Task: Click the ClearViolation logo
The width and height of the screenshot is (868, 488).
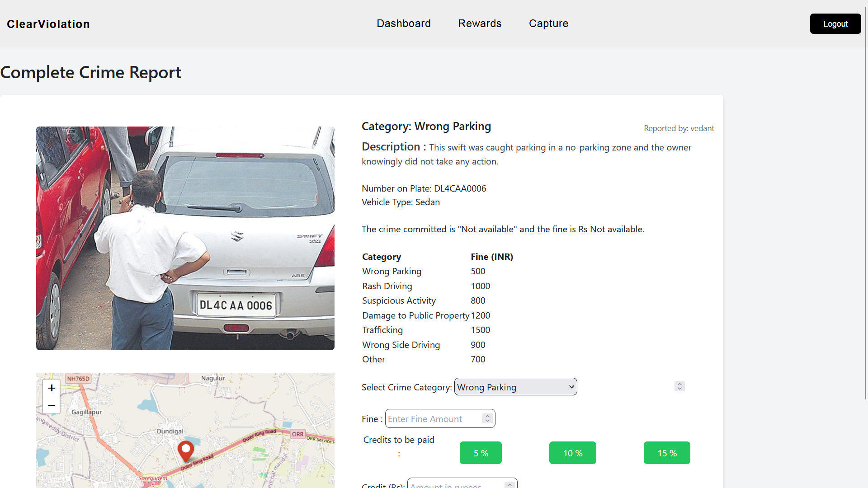Action: tap(48, 24)
